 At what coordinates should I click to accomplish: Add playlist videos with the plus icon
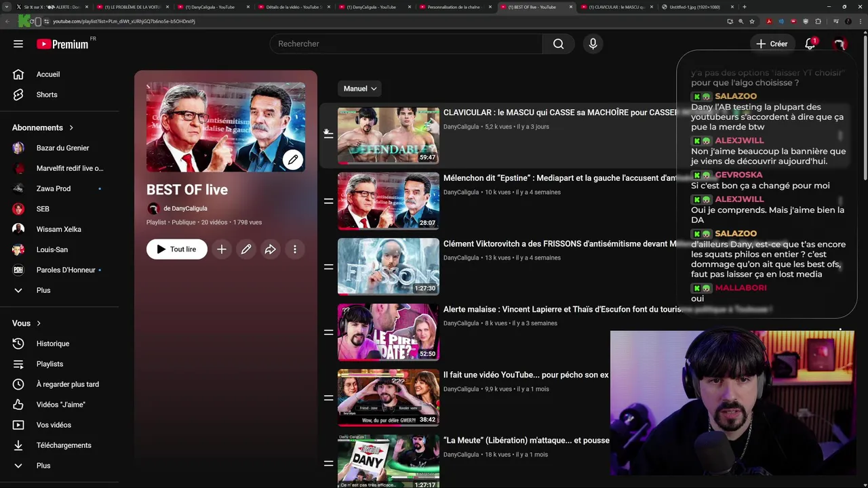(x=222, y=249)
